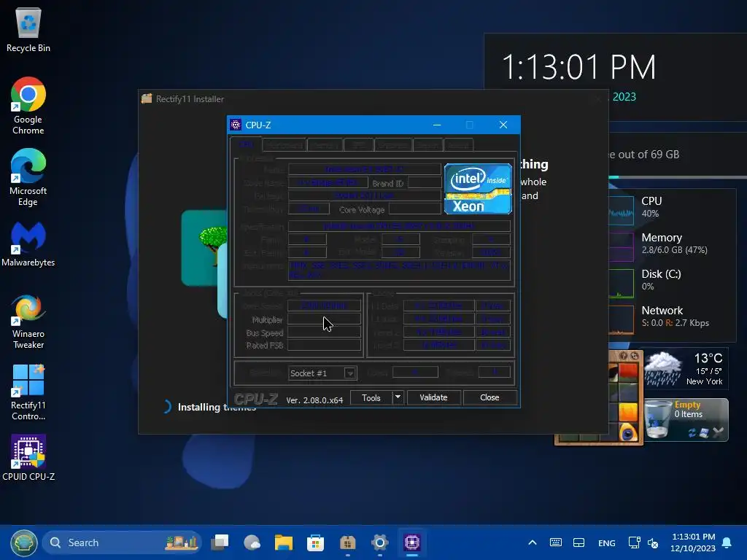Screen dimensions: 747x560
Task: Open the touch keyboard tray icon
Action: coord(555,542)
